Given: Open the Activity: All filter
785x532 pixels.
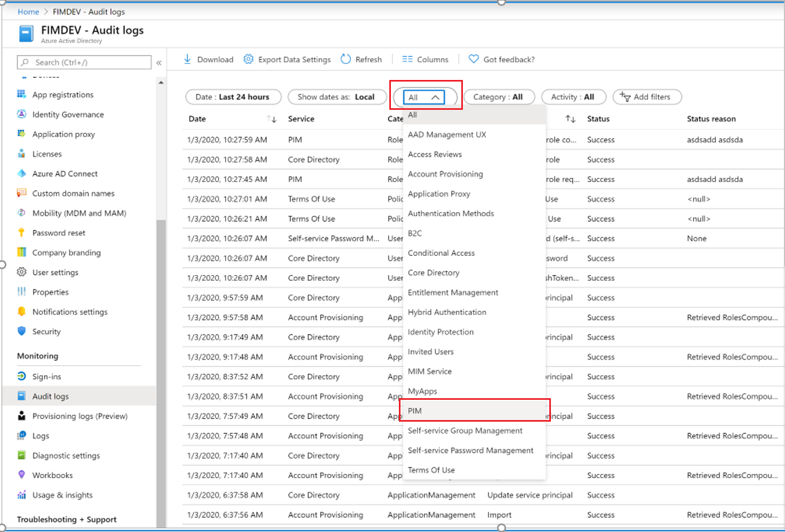Looking at the screenshot, I should [x=573, y=97].
